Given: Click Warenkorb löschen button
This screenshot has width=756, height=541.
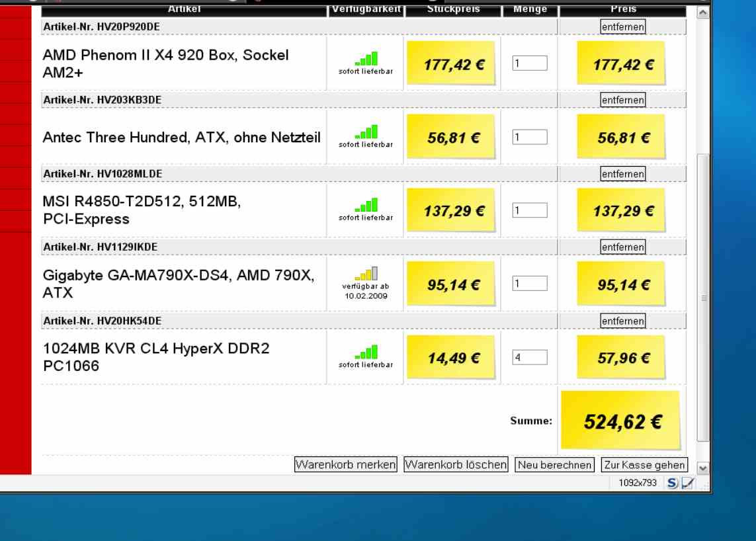Looking at the screenshot, I should click(456, 465).
